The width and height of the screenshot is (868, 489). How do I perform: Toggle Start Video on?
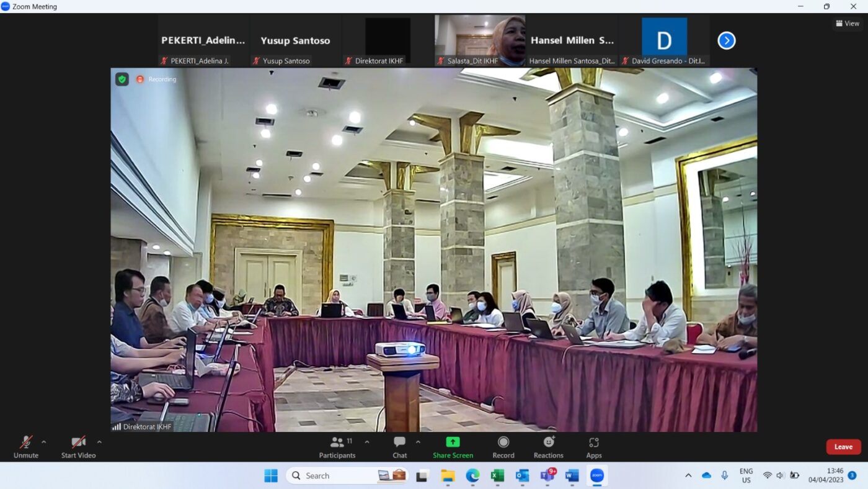(x=78, y=447)
